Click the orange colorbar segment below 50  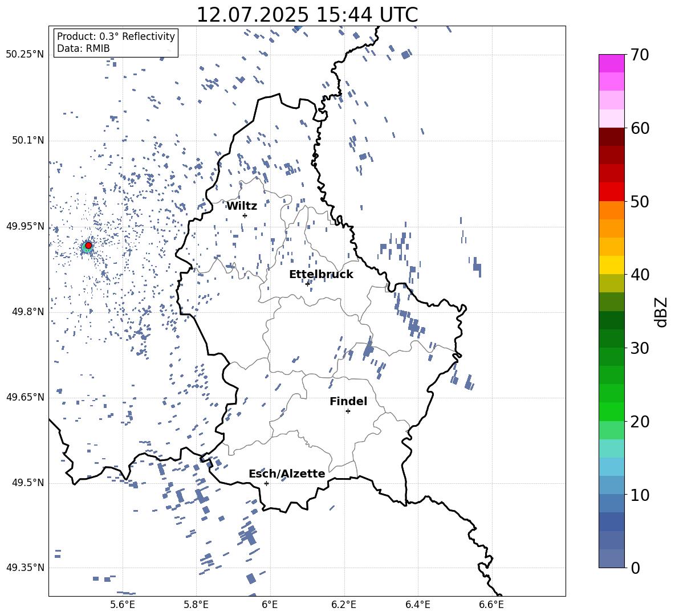(612, 210)
